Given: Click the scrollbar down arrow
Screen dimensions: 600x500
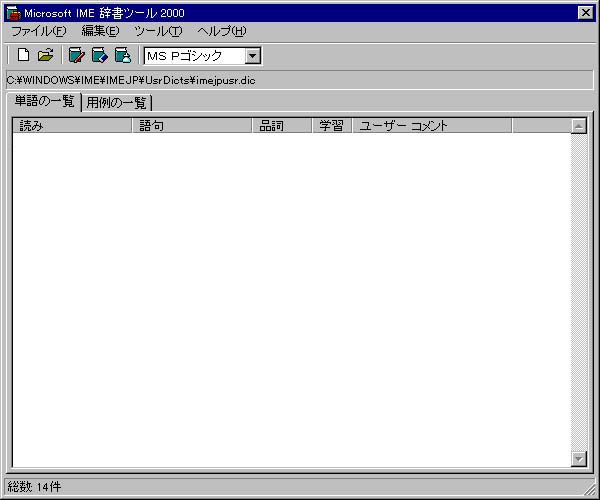Looking at the screenshot, I should click(x=579, y=459).
